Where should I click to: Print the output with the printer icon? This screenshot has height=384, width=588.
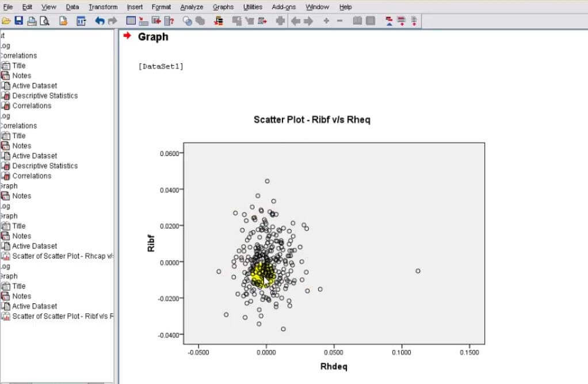(32, 21)
